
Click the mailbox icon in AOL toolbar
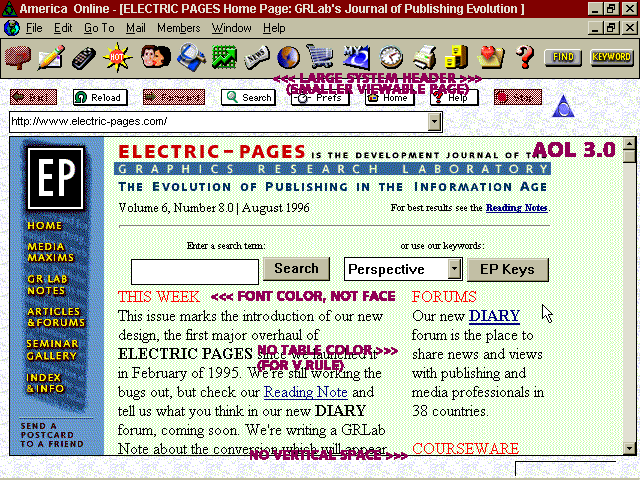pos(17,57)
